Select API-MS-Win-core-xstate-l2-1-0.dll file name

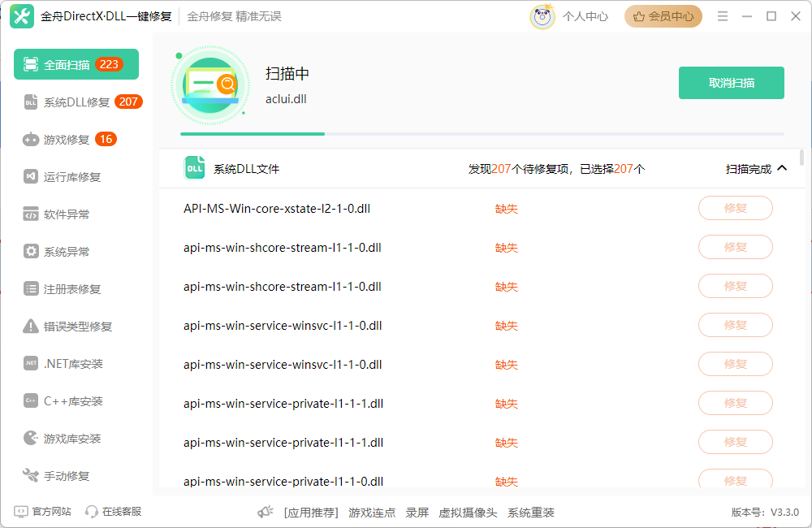277,209
